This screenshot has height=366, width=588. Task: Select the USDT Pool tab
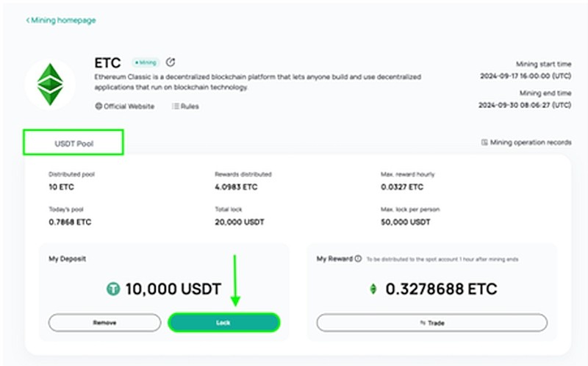[x=73, y=142]
